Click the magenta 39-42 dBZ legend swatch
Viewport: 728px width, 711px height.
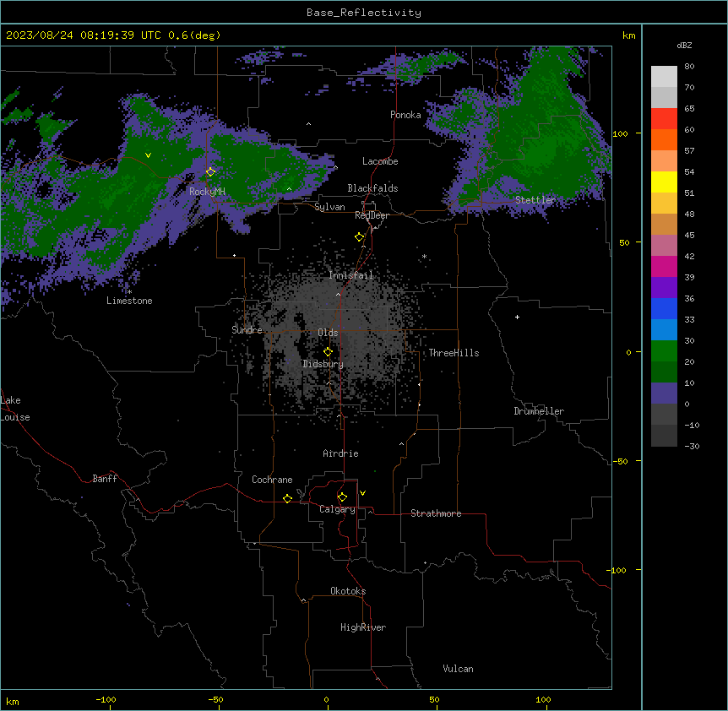point(664,266)
